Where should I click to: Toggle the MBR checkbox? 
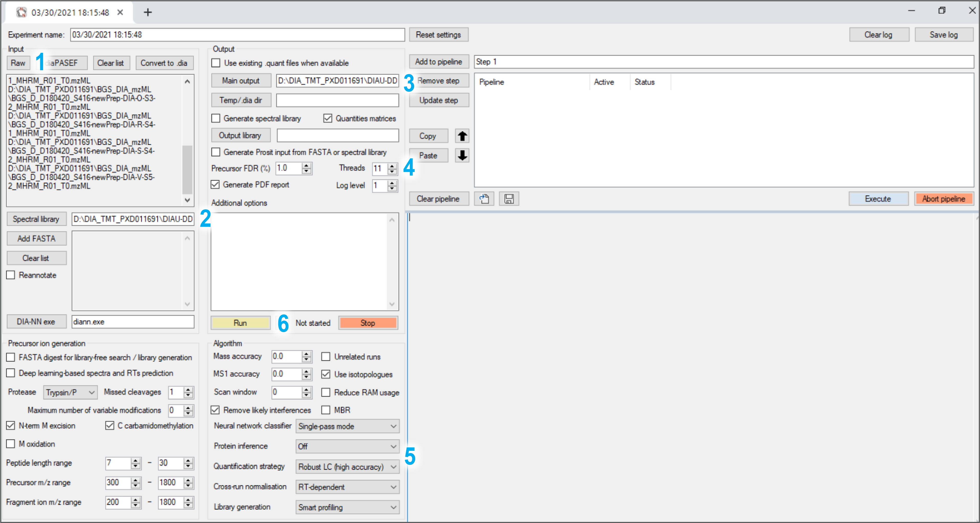326,410
